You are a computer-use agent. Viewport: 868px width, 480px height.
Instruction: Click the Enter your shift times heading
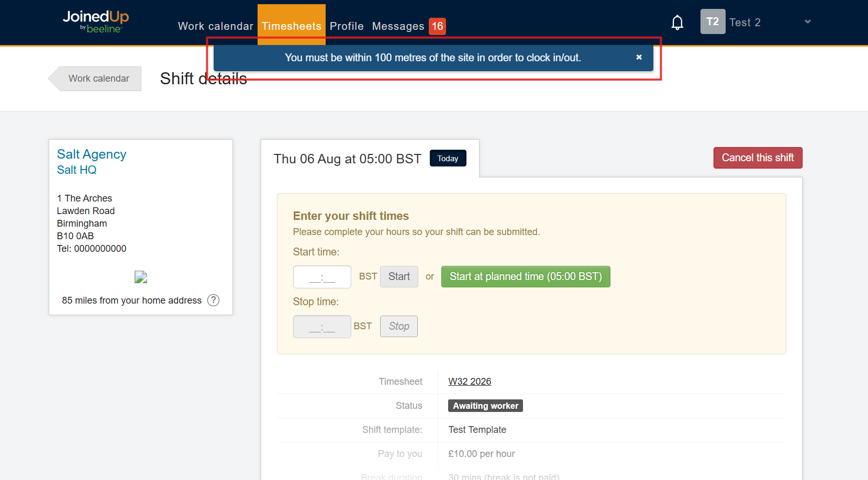351,216
